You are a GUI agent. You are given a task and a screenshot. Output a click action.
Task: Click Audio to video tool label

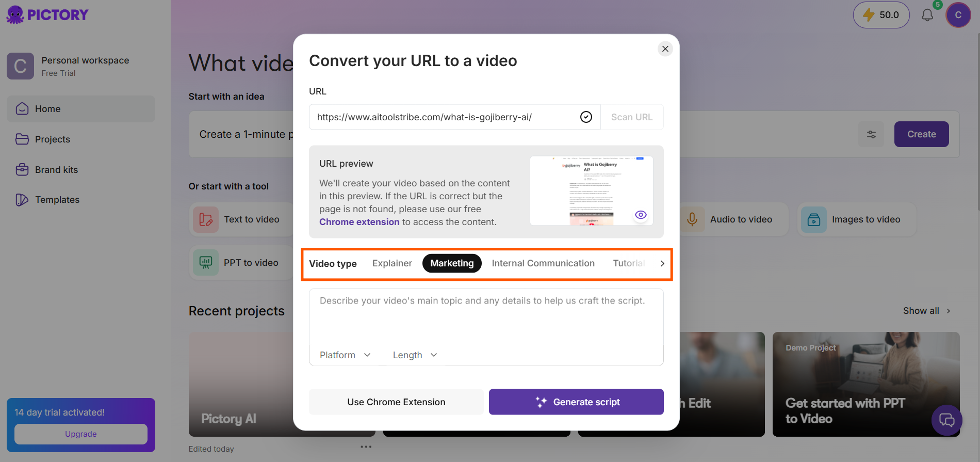[x=741, y=219]
